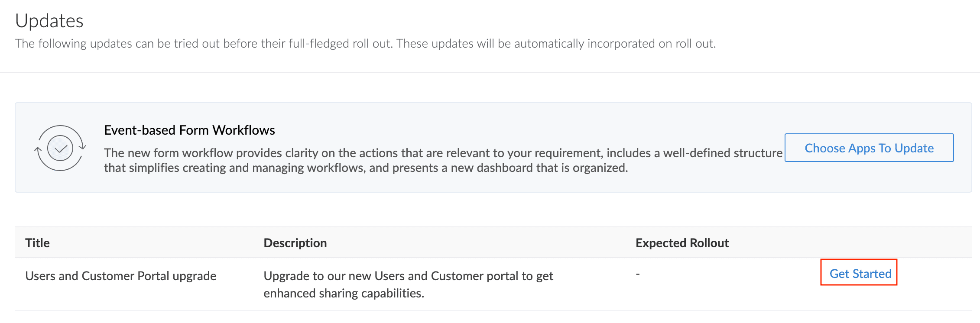Screen dimensions: 980x323
Task: Click 'Upgrade to our new Users' description line
Action: point(408,276)
